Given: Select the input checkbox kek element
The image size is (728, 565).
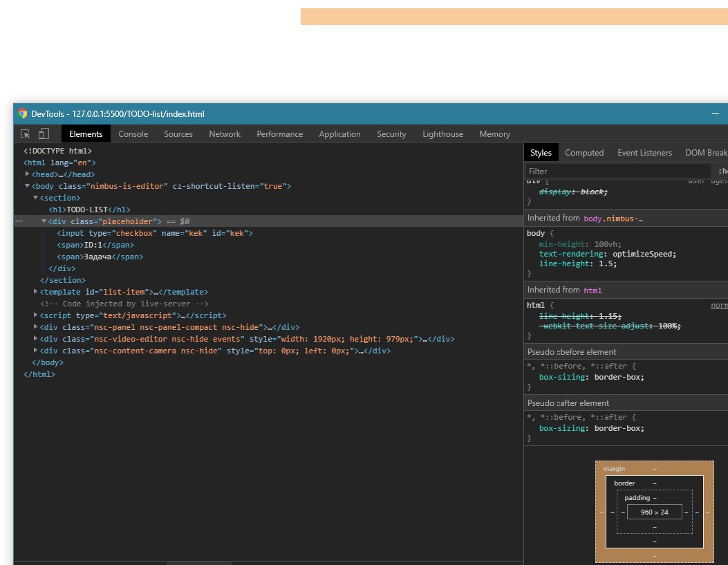Looking at the screenshot, I should pos(155,233).
